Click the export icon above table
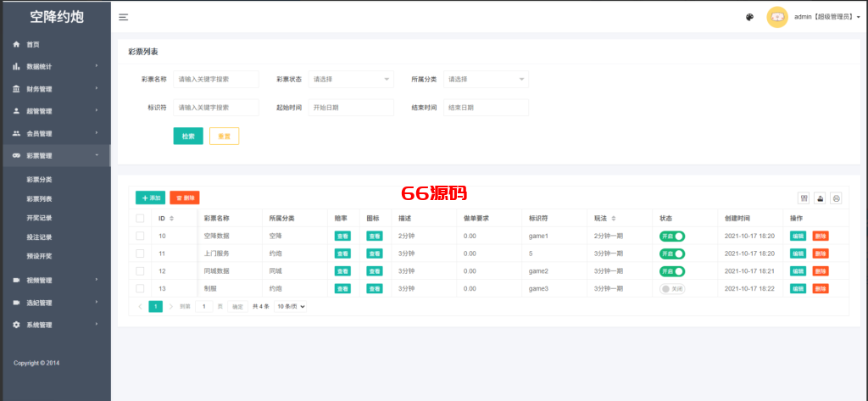This screenshot has width=868, height=401. (820, 198)
